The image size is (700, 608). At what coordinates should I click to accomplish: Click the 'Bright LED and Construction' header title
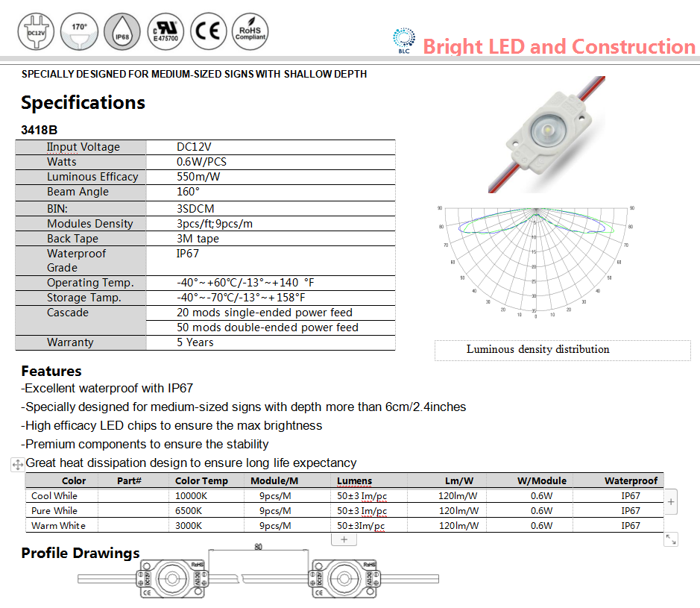pos(559,46)
